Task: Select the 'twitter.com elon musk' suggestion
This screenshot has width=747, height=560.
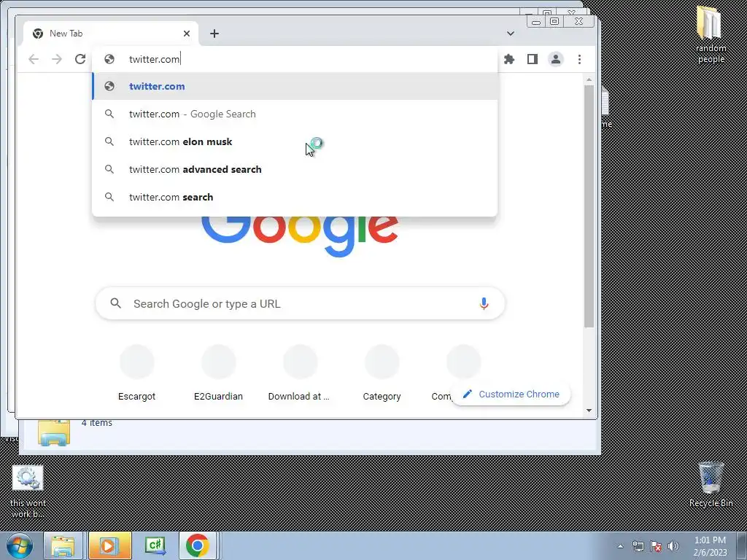Action: click(295, 141)
